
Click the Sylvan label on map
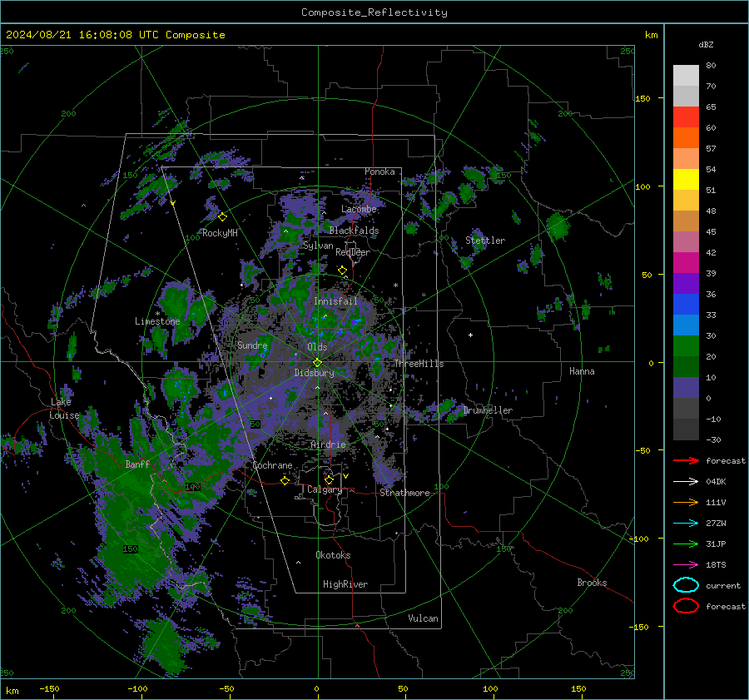point(318,246)
